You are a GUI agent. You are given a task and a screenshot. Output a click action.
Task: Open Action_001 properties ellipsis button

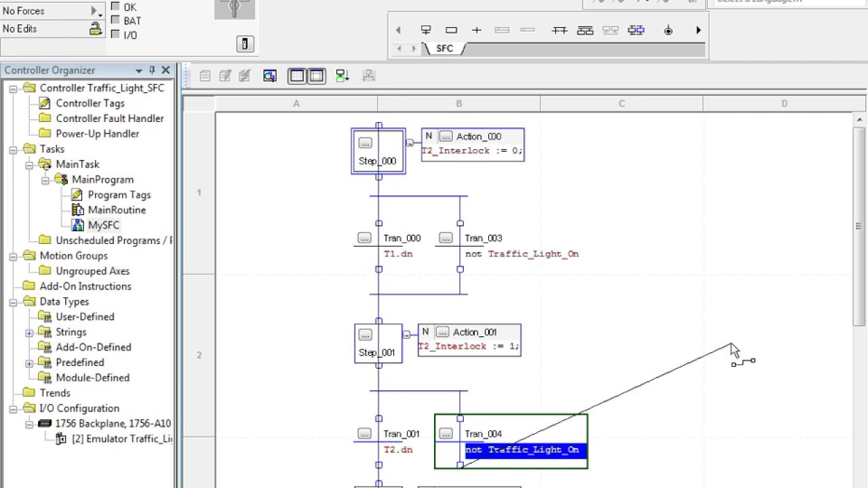tap(442, 332)
